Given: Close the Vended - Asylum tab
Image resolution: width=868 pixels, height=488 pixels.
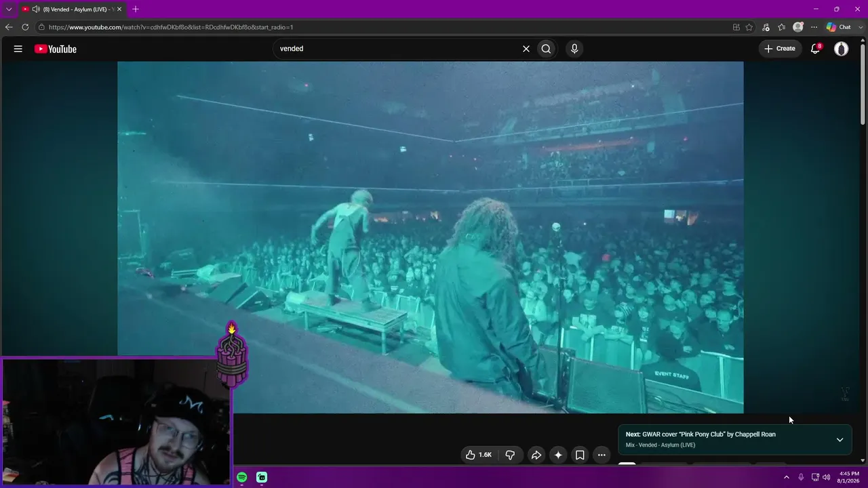Looking at the screenshot, I should [x=119, y=9].
